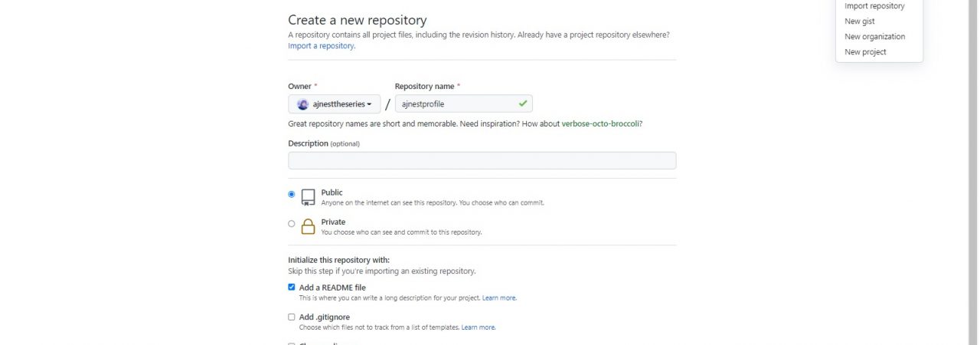Open Learn more link for README
980x345 pixels.
(498, 297)
